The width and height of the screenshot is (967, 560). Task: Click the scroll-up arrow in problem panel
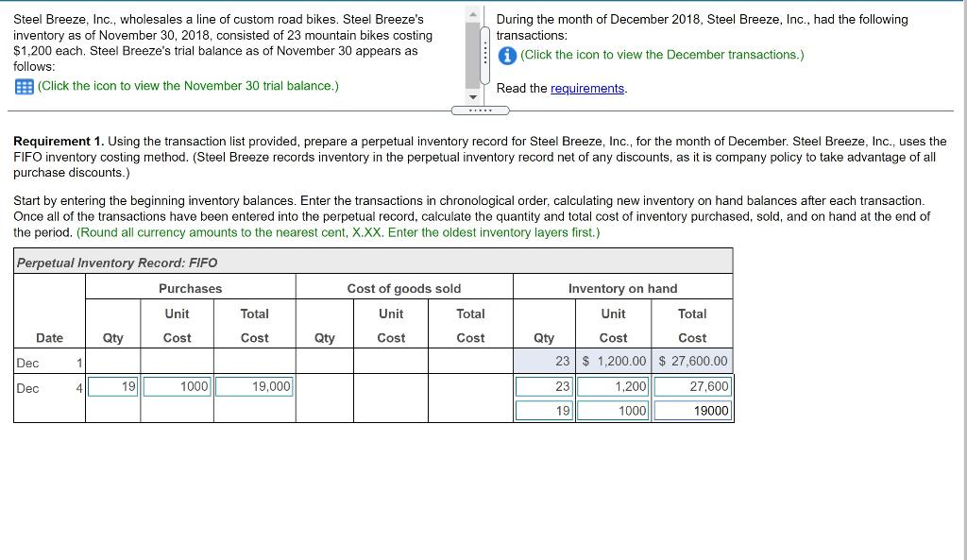tap(473, 13)
